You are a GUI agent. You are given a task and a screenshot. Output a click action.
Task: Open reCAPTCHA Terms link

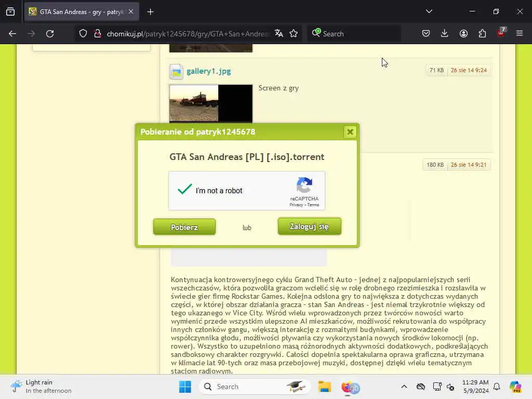[x=313, y=205]
